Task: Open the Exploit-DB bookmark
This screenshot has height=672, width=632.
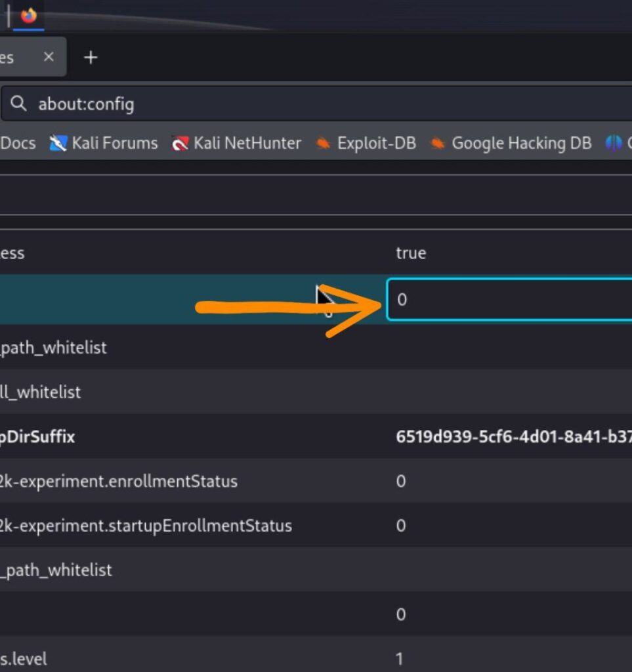Action: [x=366, y=143]
